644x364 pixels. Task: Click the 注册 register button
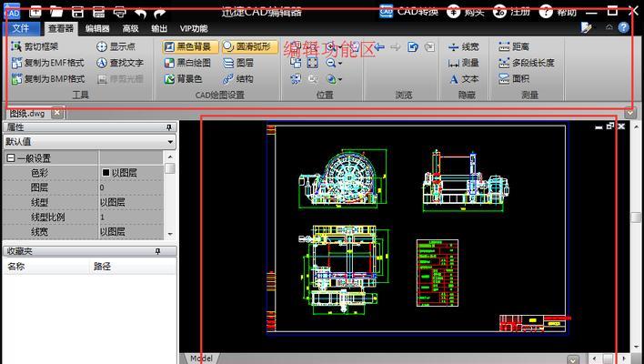click(x=511, y=12)
